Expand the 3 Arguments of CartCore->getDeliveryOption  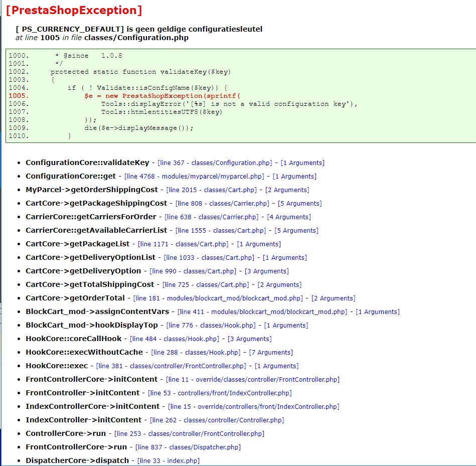click(x=266, y=271)
